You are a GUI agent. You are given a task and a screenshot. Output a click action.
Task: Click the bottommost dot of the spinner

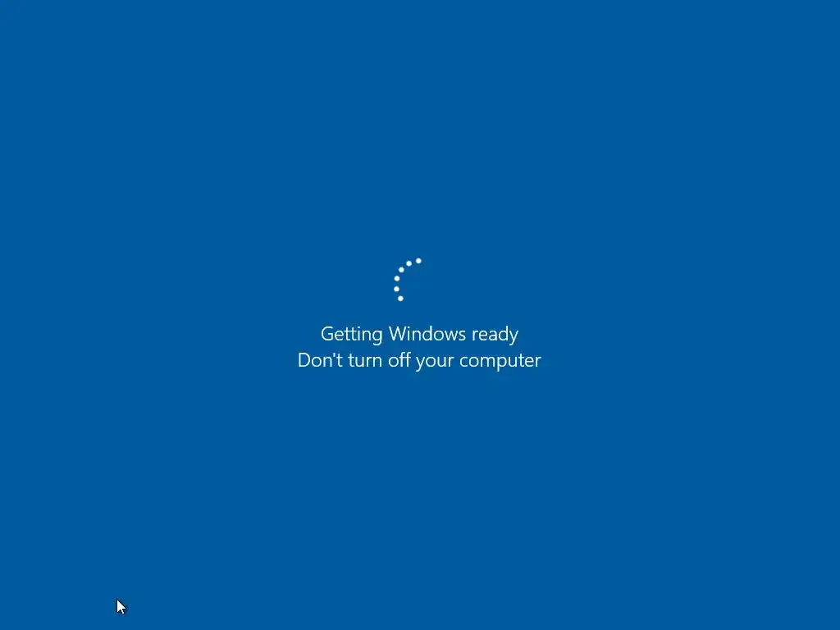pyautogui.click(x=400, y=299)
